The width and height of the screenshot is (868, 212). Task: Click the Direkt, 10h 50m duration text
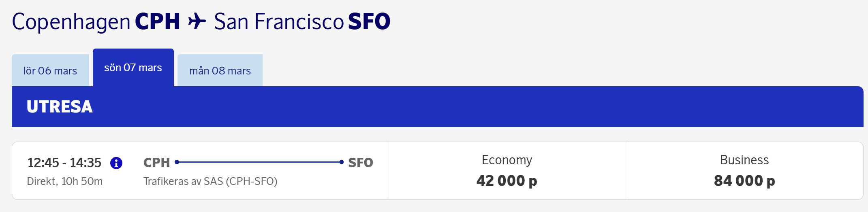65,181
